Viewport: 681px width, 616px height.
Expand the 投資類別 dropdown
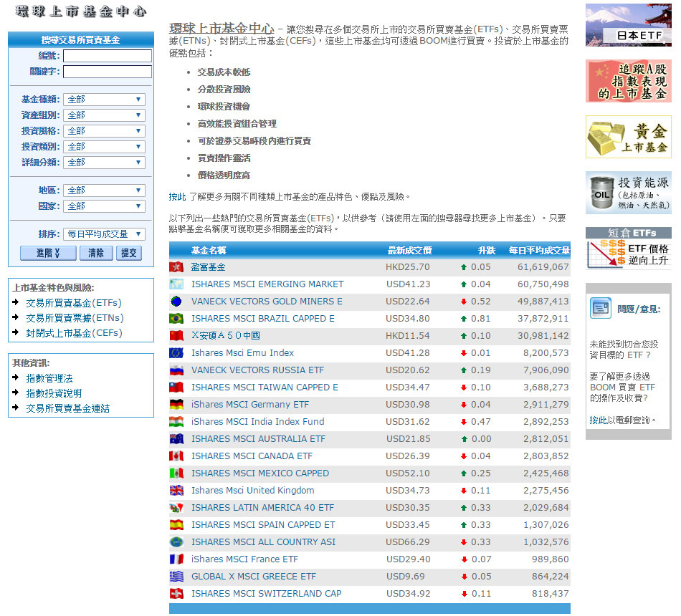104,147
